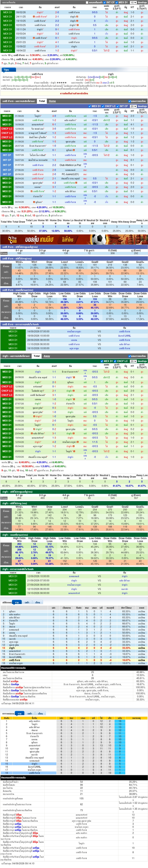This screenshot has height=868, width=148.
Task: Open The88 football advertisement banner
Action: 74,239
